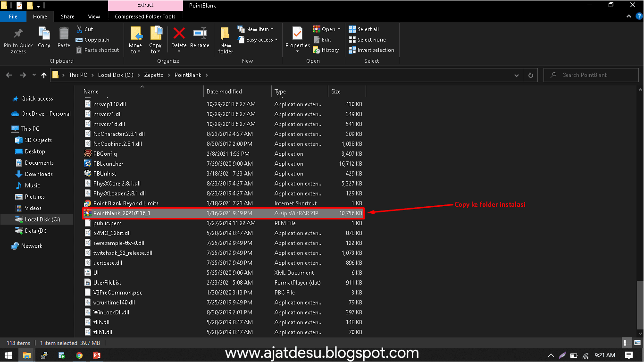This screenshot has height=362, width=644.
Task: Click the Windows Start button
Action: (9, 355)
